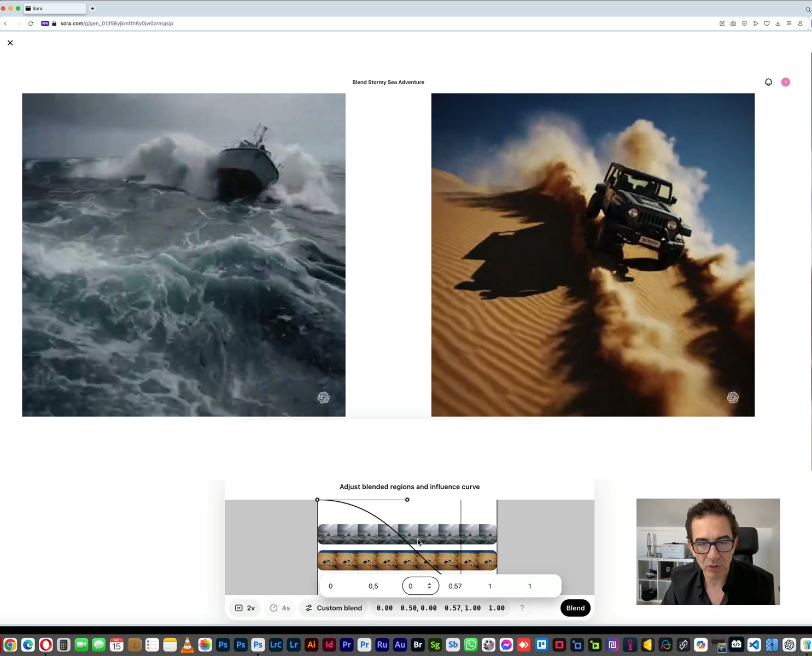Open WhatsApp in the dock
The image size is (812, 656).
[471, 645]
